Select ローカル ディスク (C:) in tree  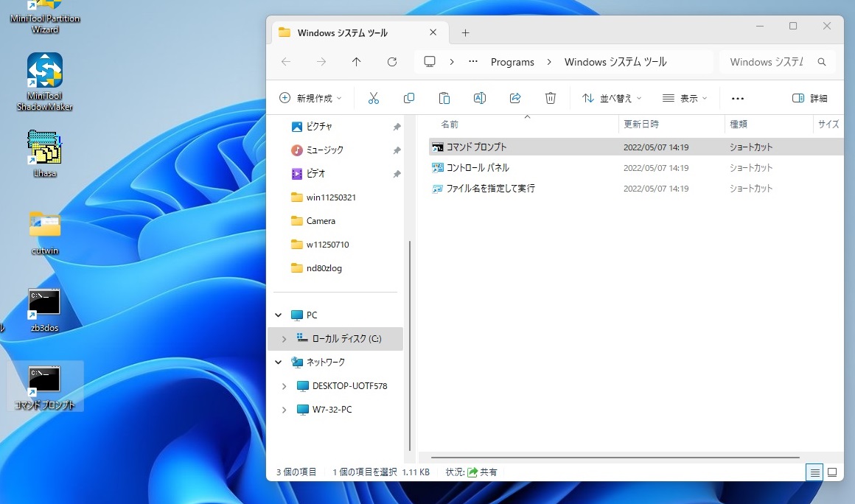pos(335,339)
